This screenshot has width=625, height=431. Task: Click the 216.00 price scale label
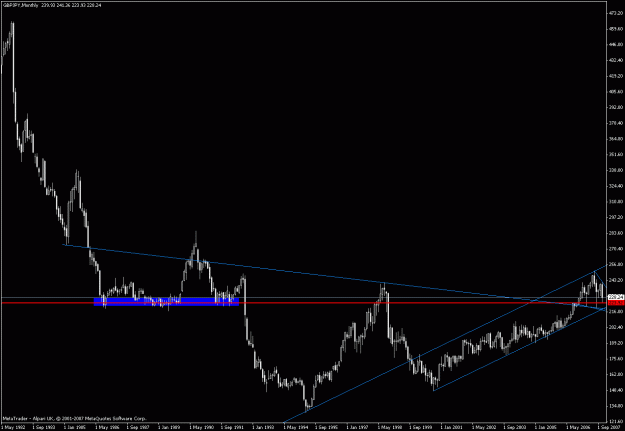pyautogui.click(x=616, y=311)
